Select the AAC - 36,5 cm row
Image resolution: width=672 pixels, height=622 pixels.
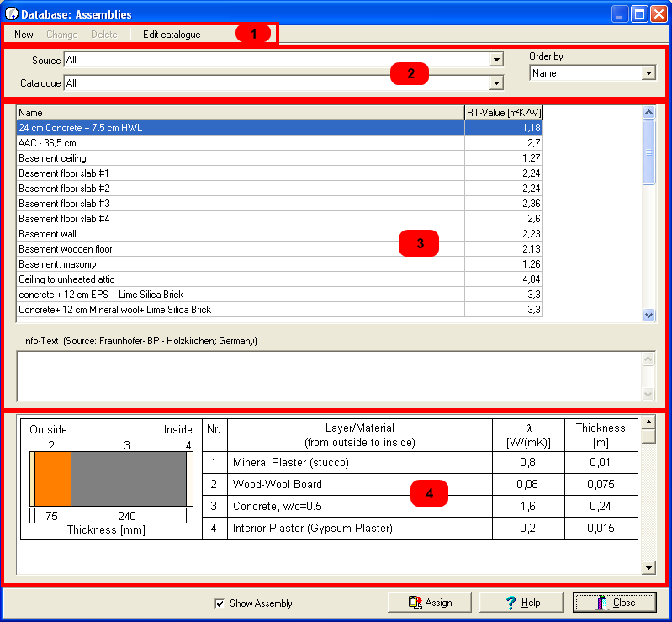[279, 143]
